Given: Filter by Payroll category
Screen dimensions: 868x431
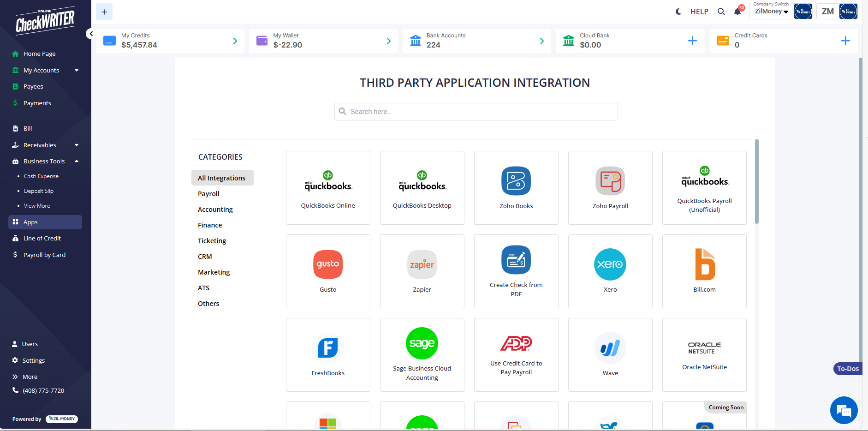Looking at the screenshot, I should (x=208, y=194).
